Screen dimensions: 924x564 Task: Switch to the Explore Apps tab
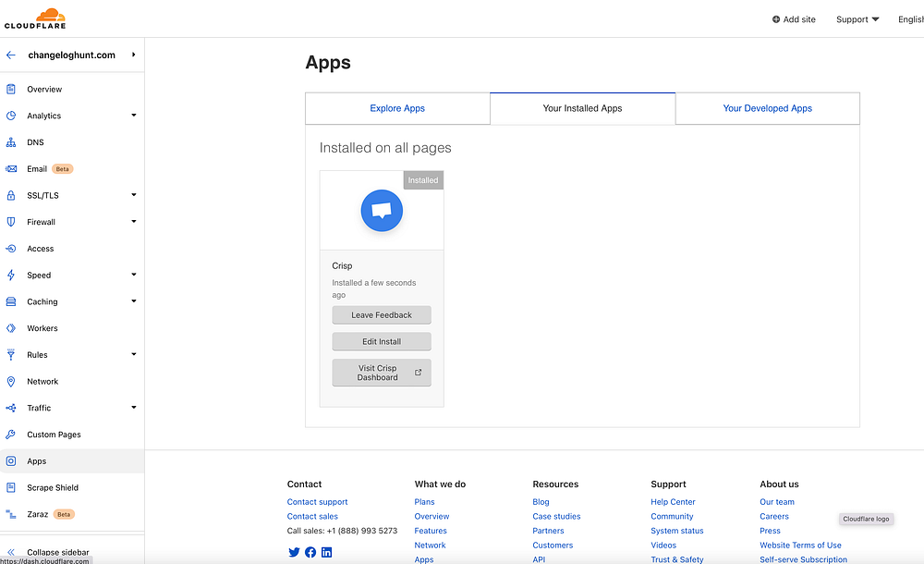397,108
